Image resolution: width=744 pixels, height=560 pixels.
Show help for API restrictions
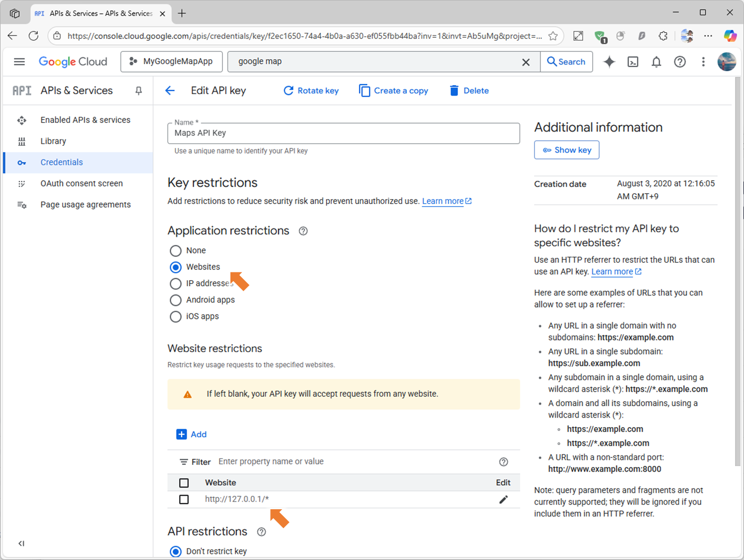coord(261,532)
